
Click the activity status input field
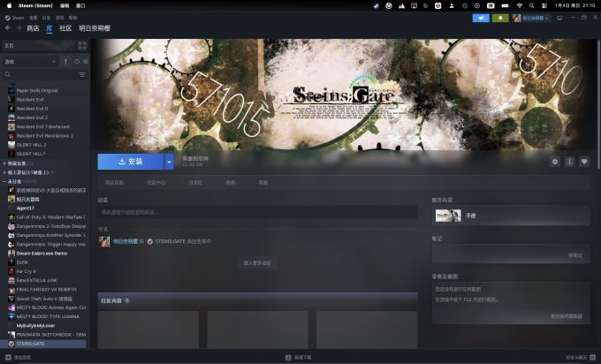tap(257, 212)
